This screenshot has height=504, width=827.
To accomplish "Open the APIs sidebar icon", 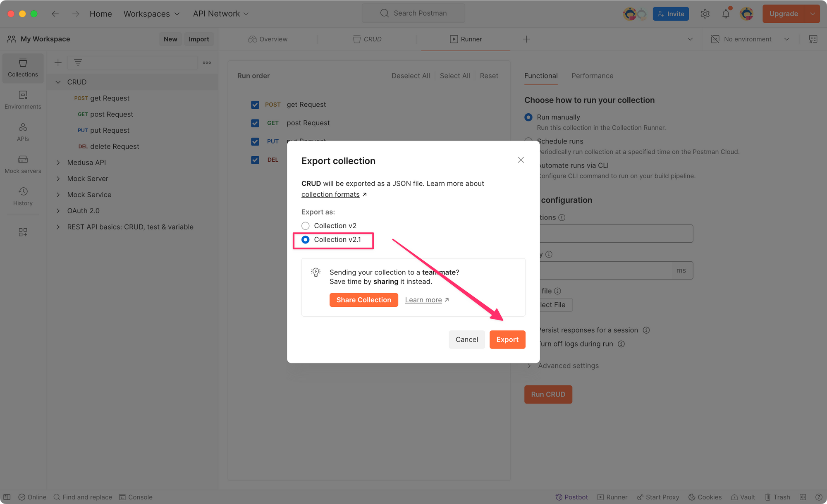I will point(23,132).
